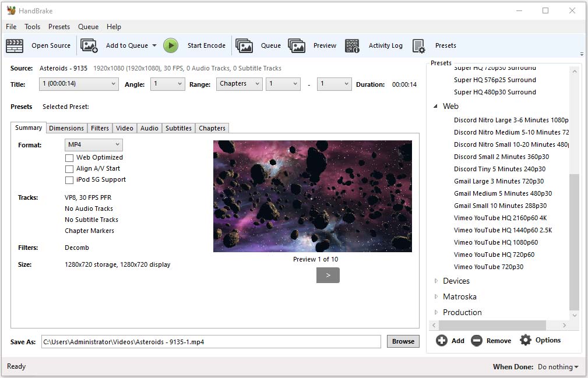The image size is (588, 378).
Task: Browse for a save location
Action: click(403, 341)
